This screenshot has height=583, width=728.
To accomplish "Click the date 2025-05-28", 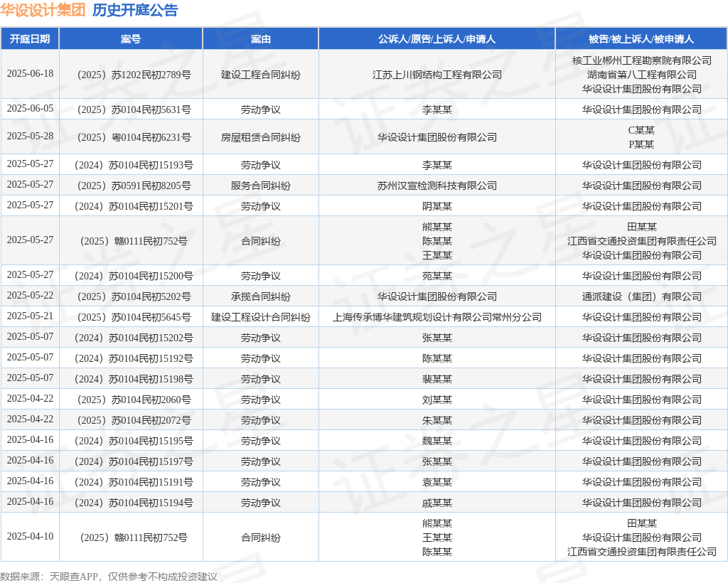I will coord(30,137).
